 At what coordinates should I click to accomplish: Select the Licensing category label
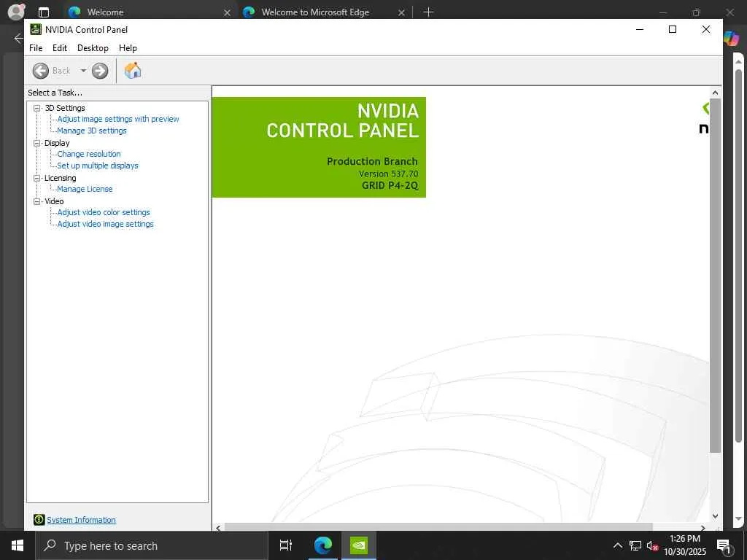tap(60, 178)
